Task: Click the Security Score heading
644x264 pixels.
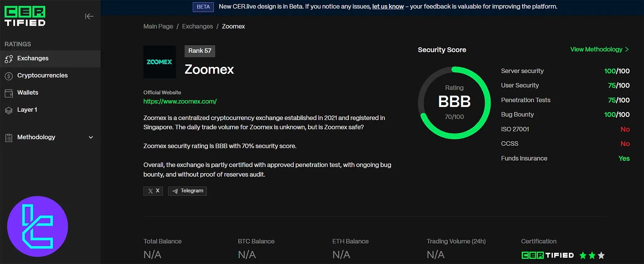Action: (442, 50)
